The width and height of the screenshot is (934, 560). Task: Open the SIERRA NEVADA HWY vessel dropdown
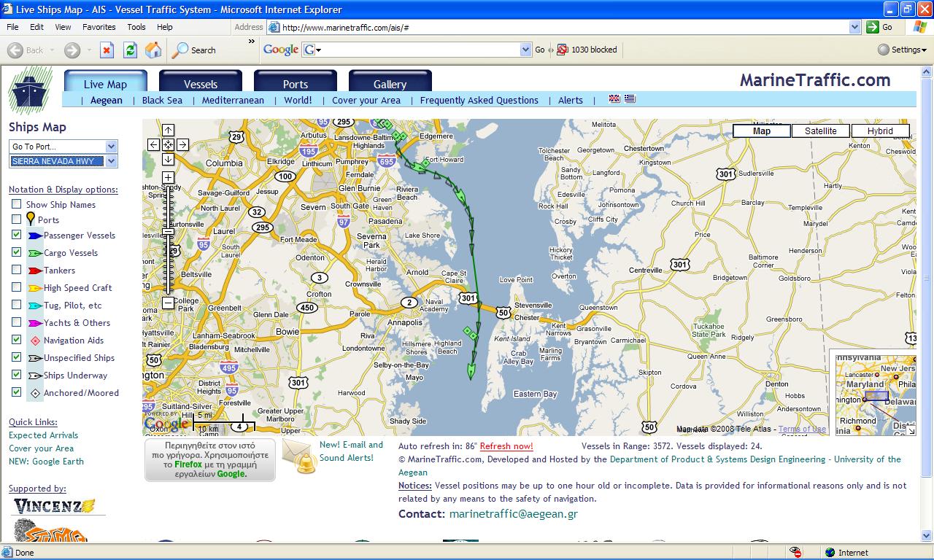[x=63, y=161]
